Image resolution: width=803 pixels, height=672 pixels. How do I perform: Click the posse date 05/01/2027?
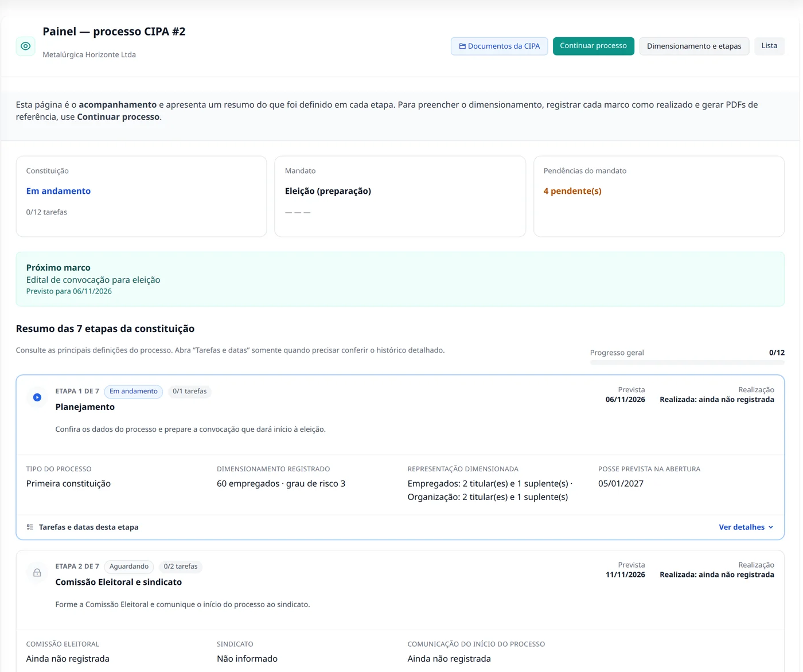coord(621,484)
